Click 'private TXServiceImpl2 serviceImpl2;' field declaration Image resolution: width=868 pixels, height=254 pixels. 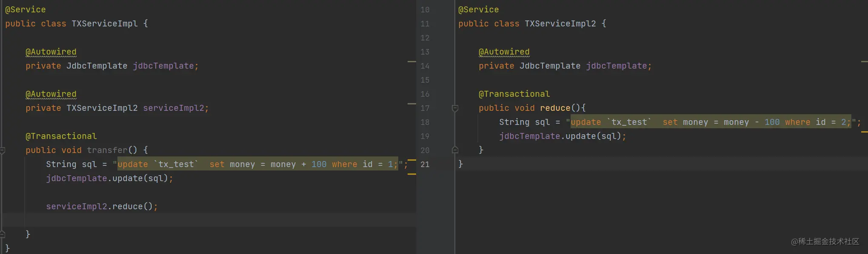[117, 108]
